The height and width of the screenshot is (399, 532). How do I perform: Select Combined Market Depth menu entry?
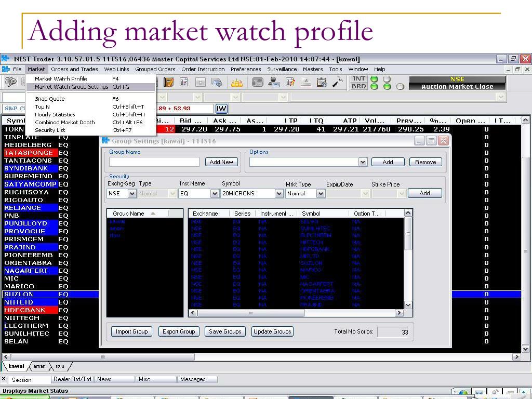point(90,122)
